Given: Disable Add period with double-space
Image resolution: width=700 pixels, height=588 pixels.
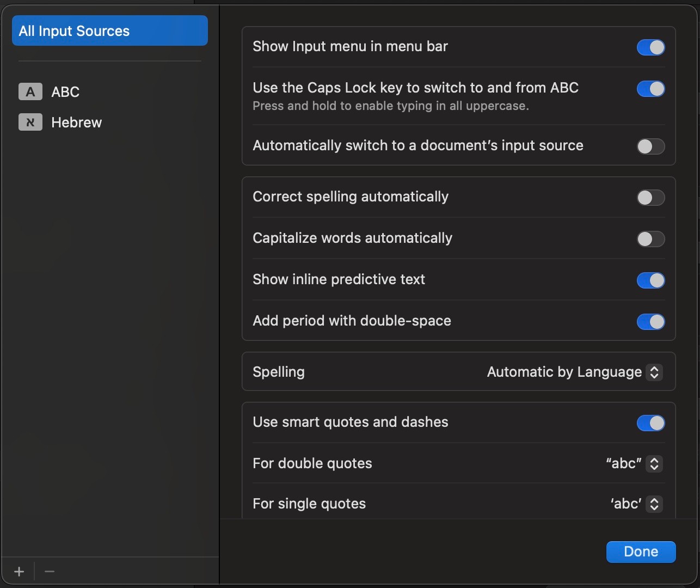Looking at the screenshot, I should 650,322.
